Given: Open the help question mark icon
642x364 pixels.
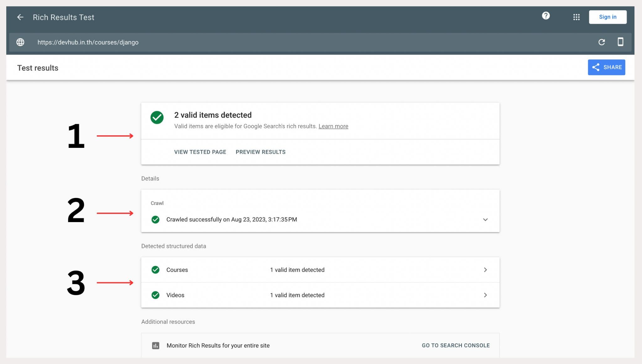Looking at the screenshot, I should pos(546,16).
